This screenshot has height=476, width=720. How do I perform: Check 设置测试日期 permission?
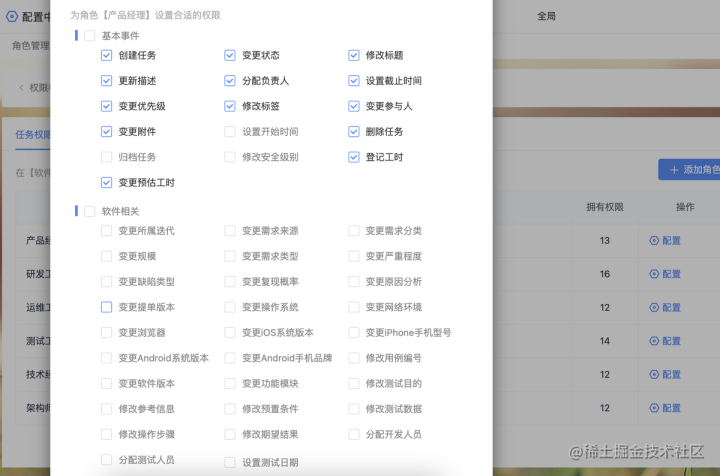(230, 462)
